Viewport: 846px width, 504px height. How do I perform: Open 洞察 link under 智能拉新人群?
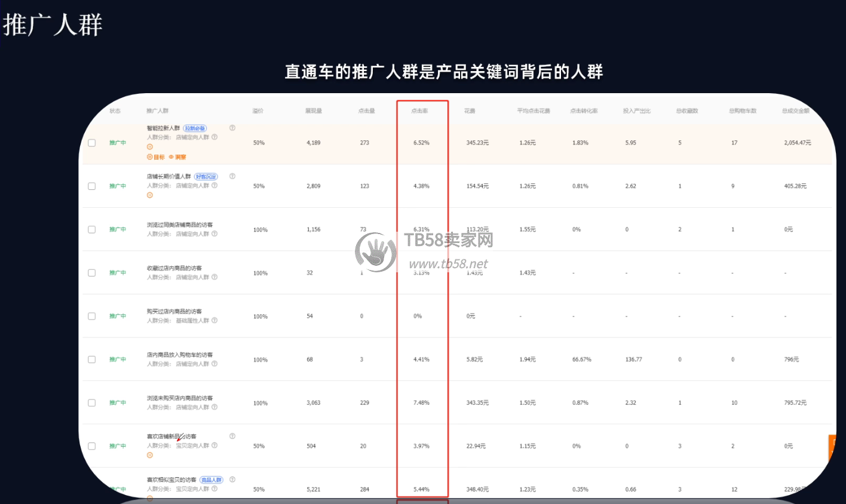pos(178,157)
